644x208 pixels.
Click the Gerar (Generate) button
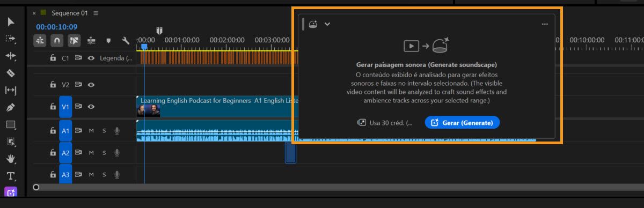(x=462, y=123)
